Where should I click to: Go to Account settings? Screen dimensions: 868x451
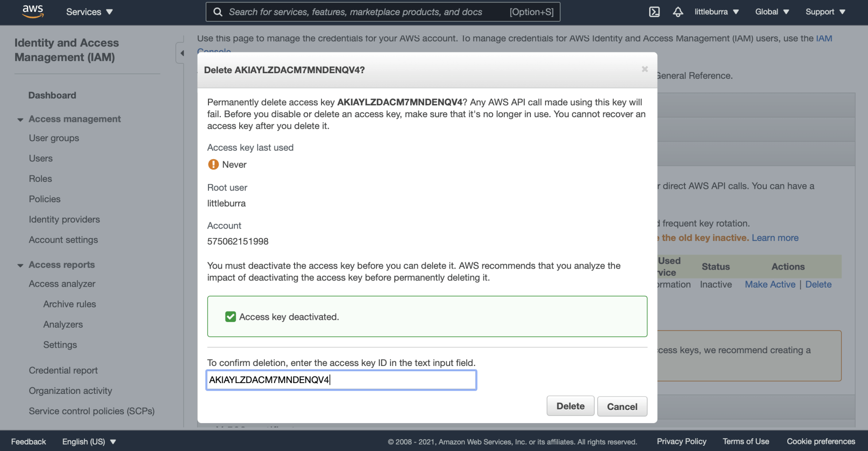point(63,239)
